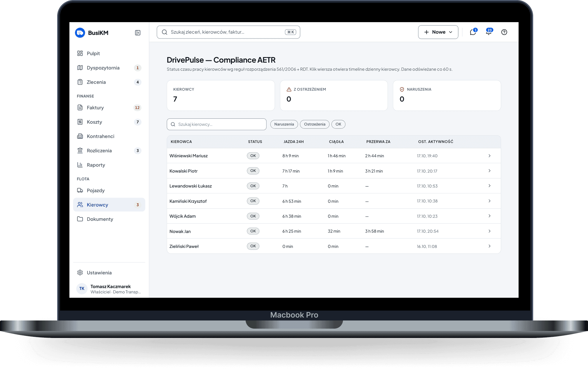Click the Koszty receipt icon
588x370 pixels.
click(x=80, y=122)
